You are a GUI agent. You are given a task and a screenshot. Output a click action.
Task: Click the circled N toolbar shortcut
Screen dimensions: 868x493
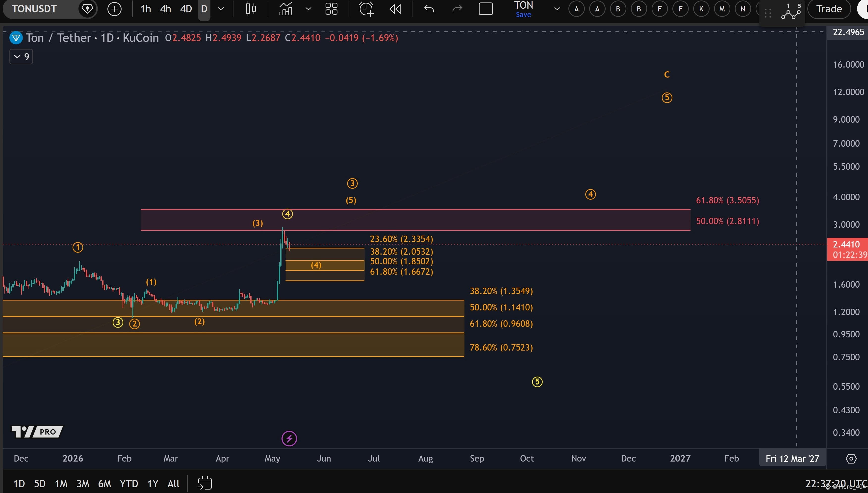[743, 9]
